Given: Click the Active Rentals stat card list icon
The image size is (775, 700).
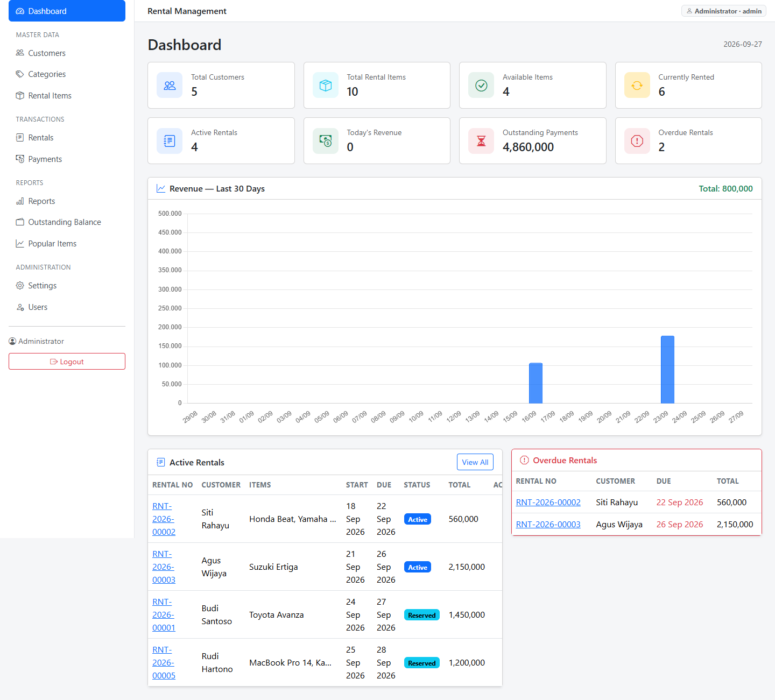Looking at the screenshot, I should point(170,140).
